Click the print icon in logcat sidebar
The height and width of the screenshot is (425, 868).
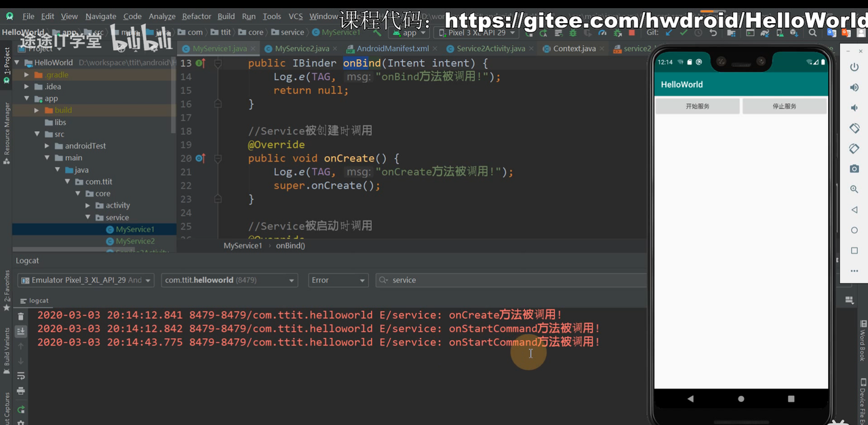point(21,391)
